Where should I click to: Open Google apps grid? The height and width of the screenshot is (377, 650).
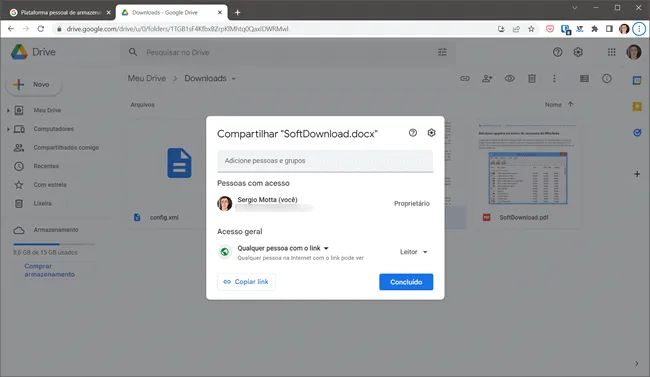[611, 52]
